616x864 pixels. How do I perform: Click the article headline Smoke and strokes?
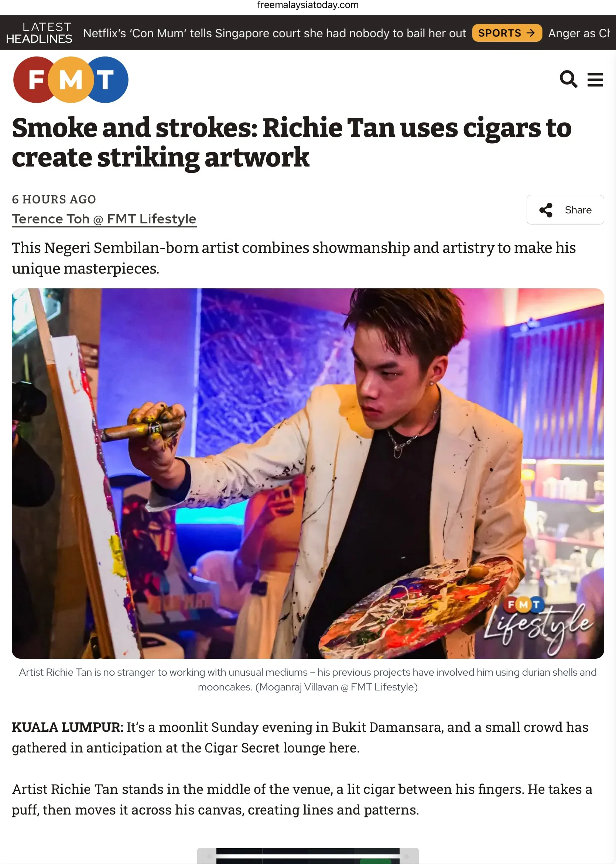click(292, 142)
